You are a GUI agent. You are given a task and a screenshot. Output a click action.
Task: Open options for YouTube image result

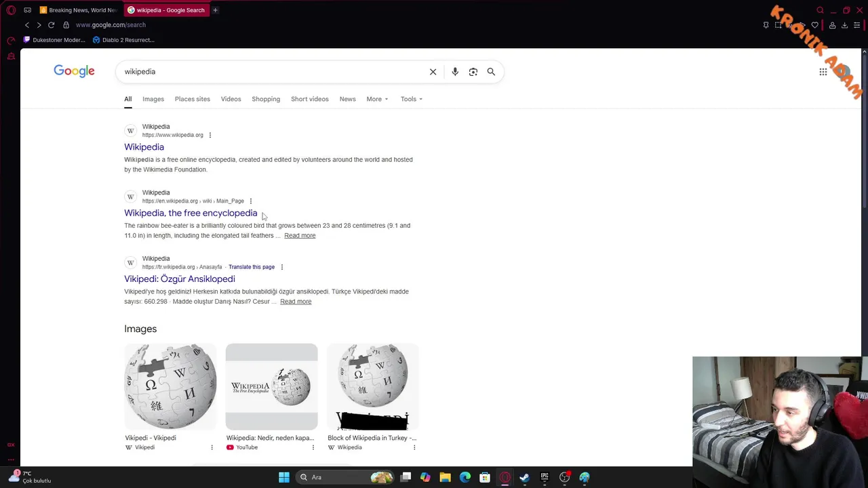(313, 447)
